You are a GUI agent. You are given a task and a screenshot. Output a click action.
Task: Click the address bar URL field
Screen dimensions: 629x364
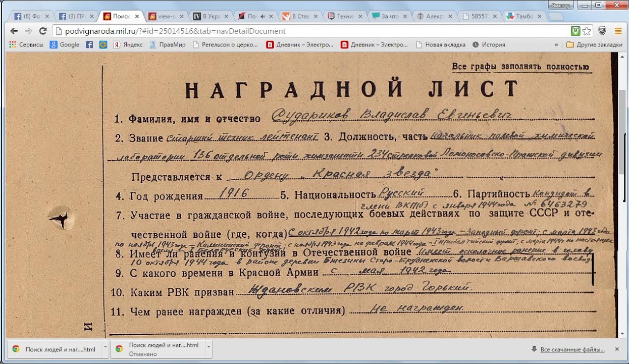pos(303,31)
